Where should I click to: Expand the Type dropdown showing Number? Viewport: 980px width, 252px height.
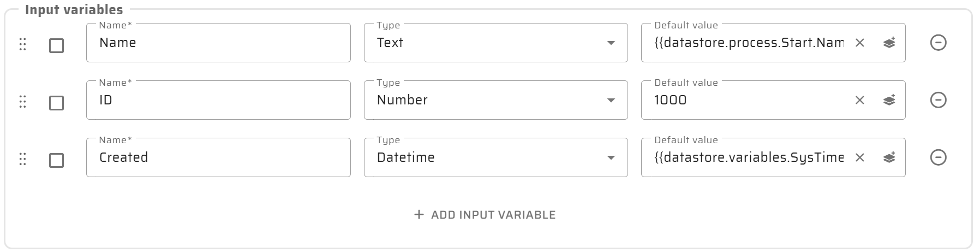click(x=495, y=100)
